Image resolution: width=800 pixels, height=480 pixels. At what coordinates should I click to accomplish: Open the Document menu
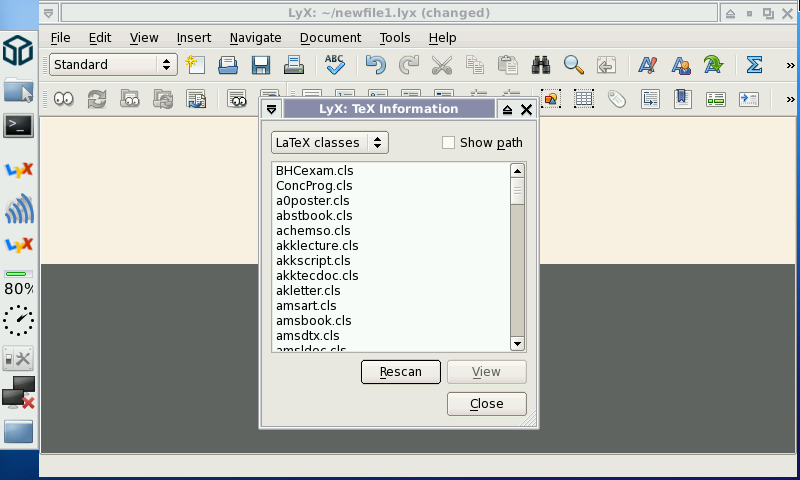pos(330,38)
